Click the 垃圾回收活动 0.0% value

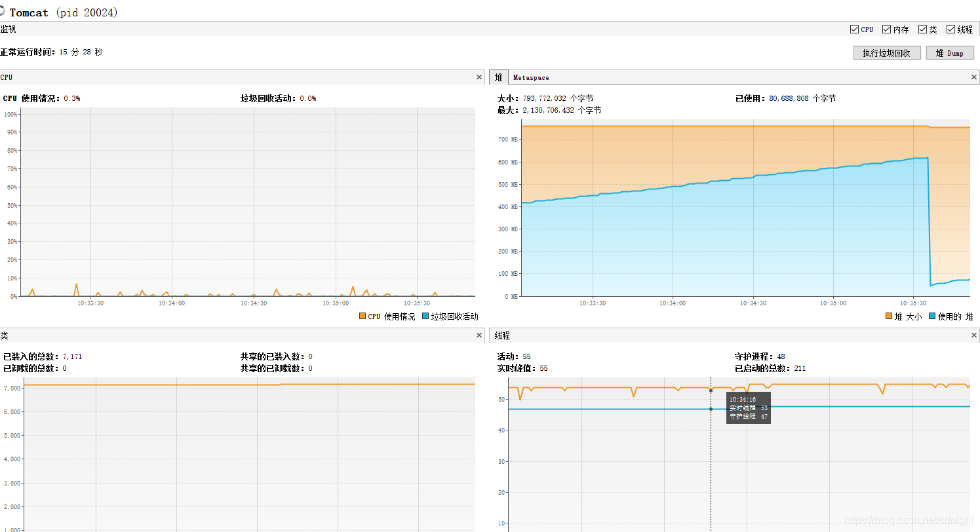tap(308, 98)
